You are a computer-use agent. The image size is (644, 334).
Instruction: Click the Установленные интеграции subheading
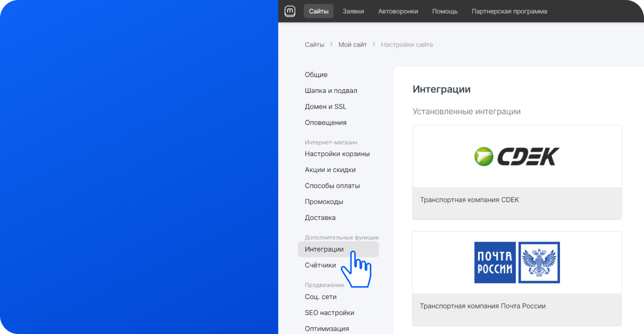466,112
